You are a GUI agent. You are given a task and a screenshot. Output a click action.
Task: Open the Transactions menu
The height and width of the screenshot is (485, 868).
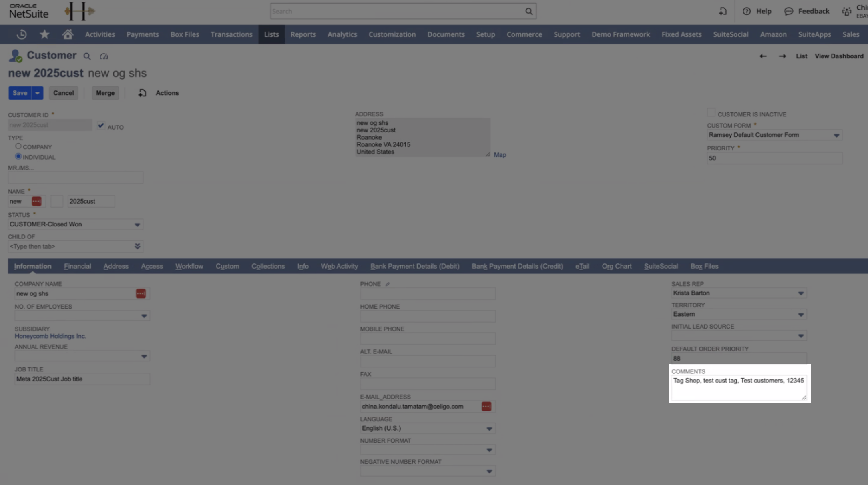(x=231, y=34)
